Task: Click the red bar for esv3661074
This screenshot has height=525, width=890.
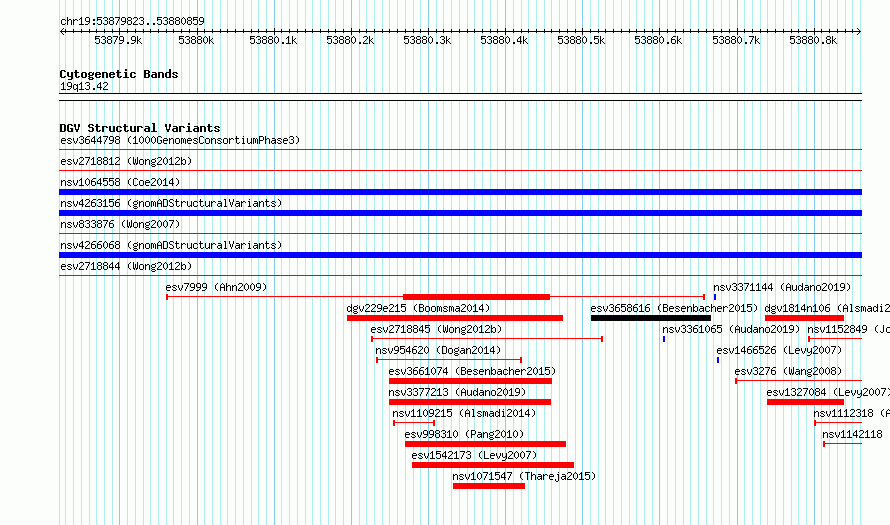Action: click(471, 381)
